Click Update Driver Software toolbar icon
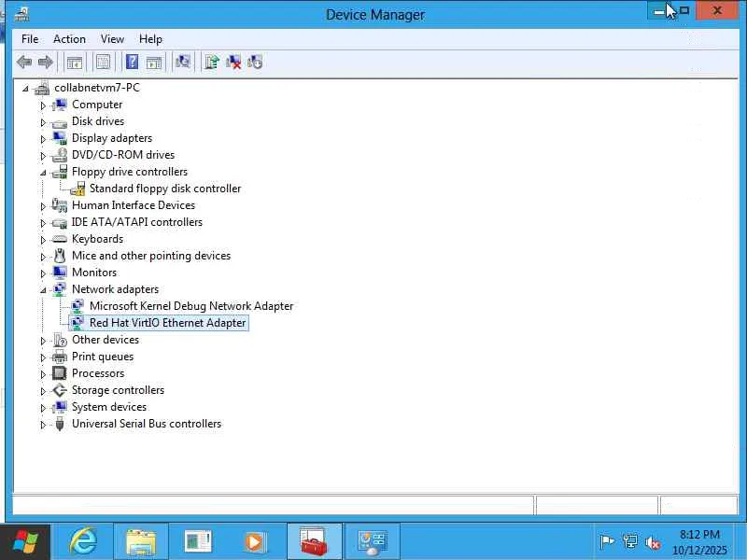The width and height of the screenshot is (747, 560). (x=212, y=62)
